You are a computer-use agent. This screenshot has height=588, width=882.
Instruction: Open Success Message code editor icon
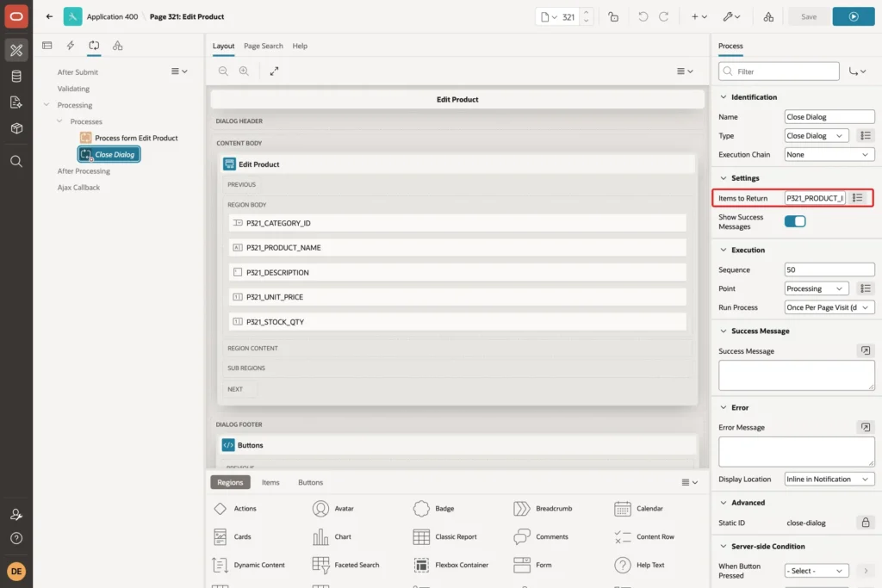click(x=865, y=350)
